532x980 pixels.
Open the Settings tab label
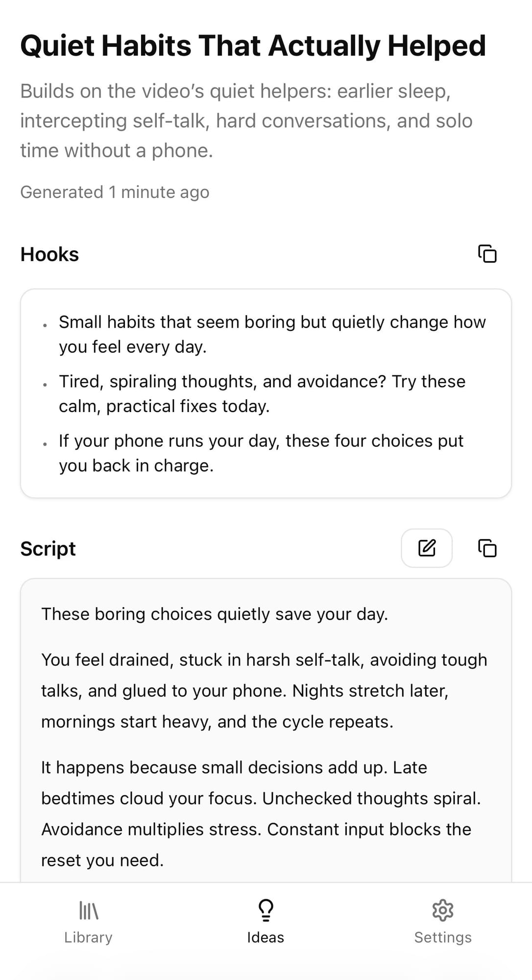point(443,937)
